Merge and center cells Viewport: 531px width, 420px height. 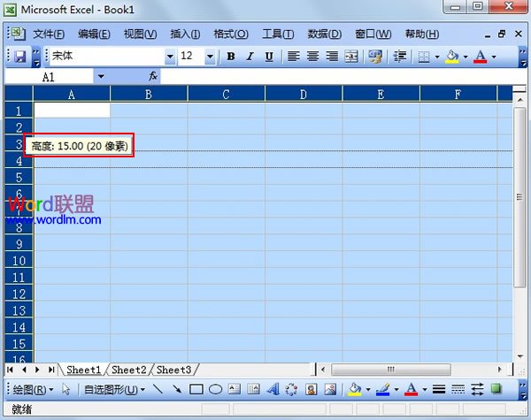351,57
